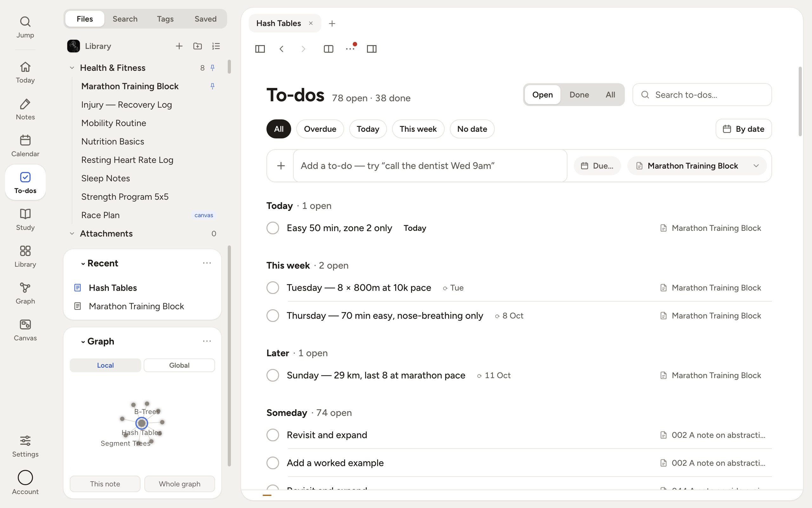Image resolution: width=812 pixels, height=508 pixels.
Task: Collapse the Attachments folder
Action: [72, 233]
